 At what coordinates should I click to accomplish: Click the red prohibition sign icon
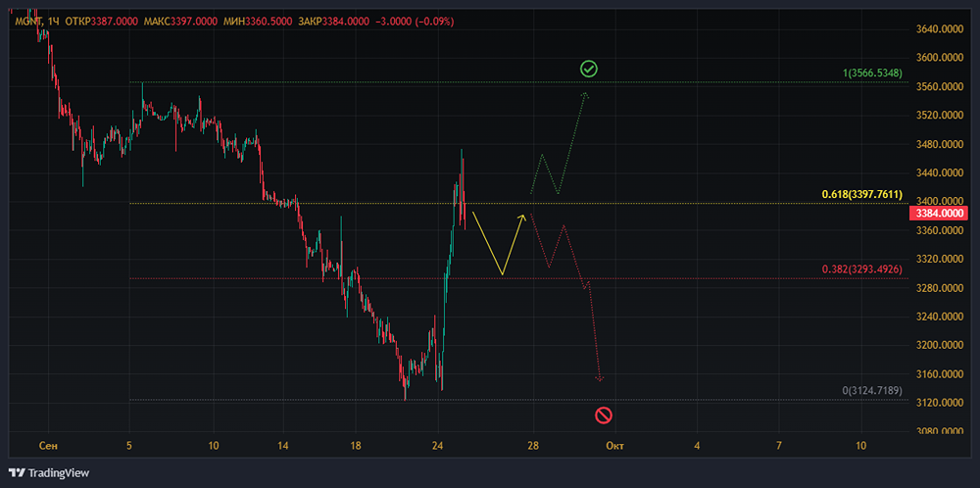[603, 415]
